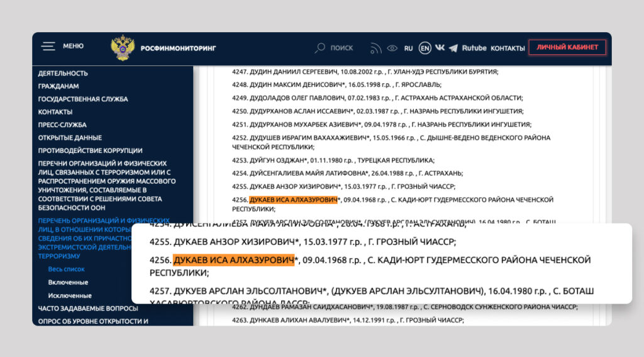Screen dimensions: 644x357
Task: Open the RSS feed icon
Action: click(x=376, y=48)
